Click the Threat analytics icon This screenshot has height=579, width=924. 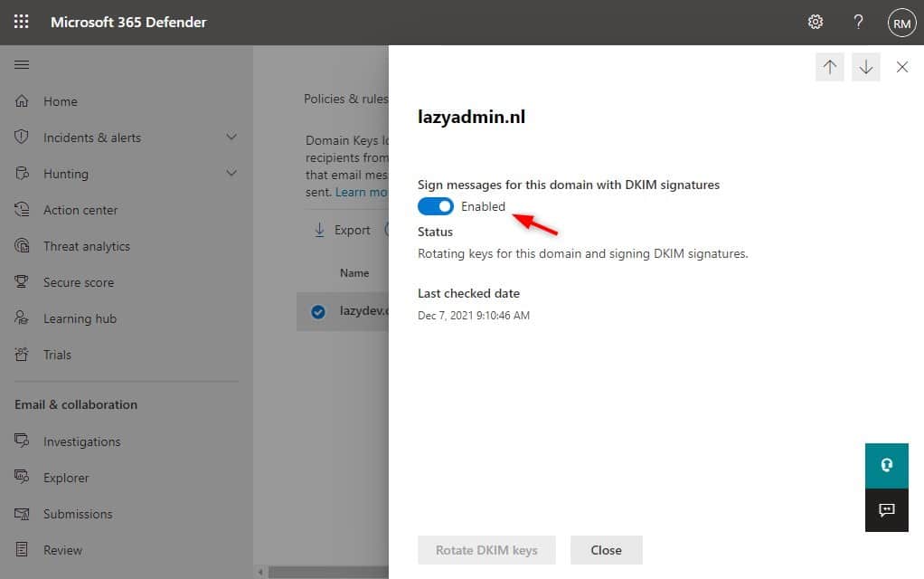pos(22,245)
